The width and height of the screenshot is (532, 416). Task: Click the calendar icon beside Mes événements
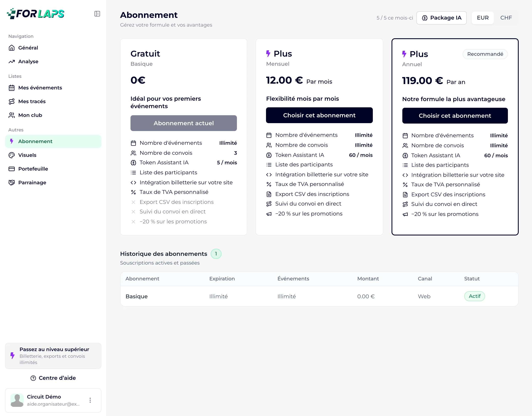[x=12, y=88]
